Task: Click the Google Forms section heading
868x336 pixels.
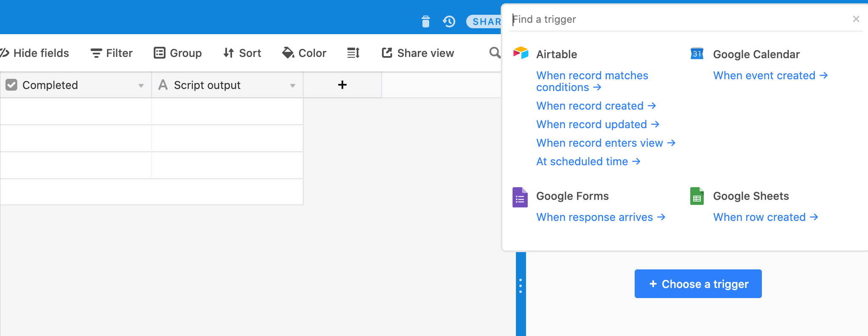Action: click(572, 196)
